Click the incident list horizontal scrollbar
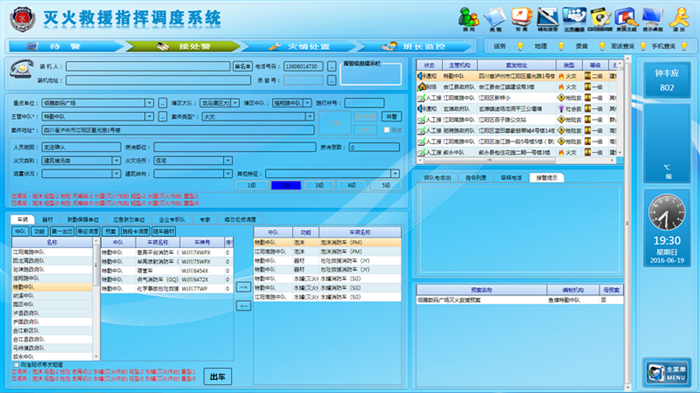The image size is (700, 393). pos(516,160)
